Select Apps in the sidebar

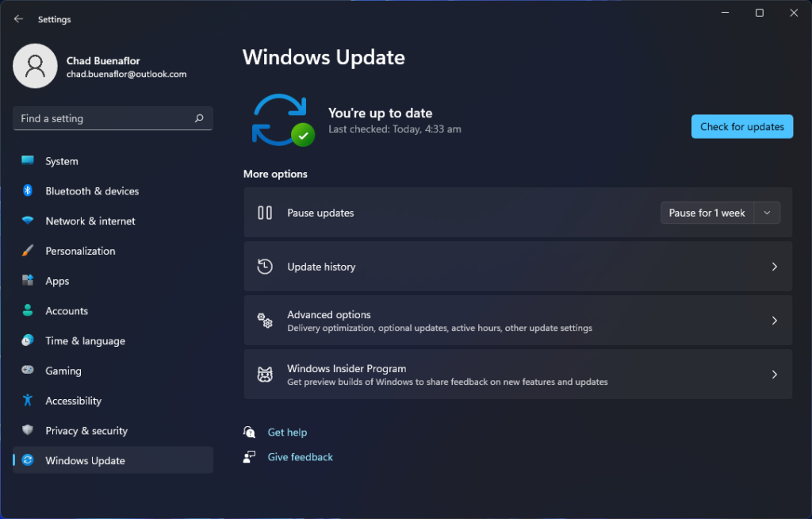coord(113,280)
